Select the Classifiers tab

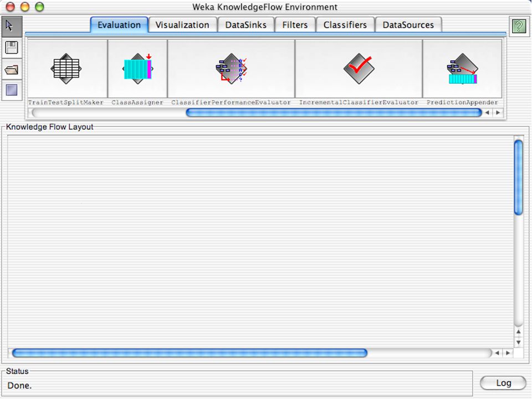(x=345, y=25)
